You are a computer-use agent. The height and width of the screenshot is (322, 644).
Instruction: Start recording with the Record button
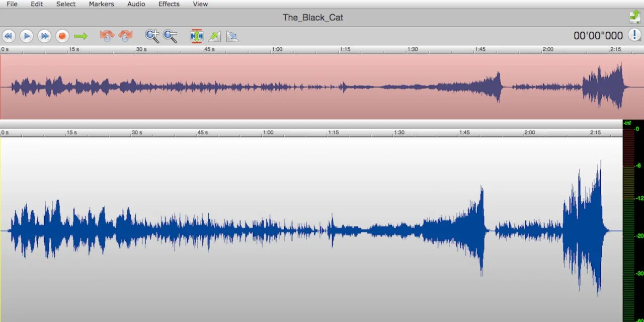[x=62, y=36]
